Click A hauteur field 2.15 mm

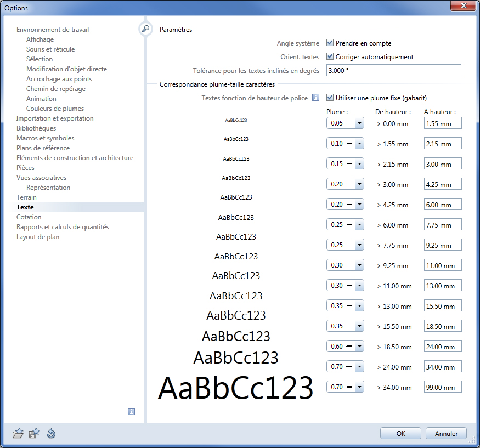443,144
